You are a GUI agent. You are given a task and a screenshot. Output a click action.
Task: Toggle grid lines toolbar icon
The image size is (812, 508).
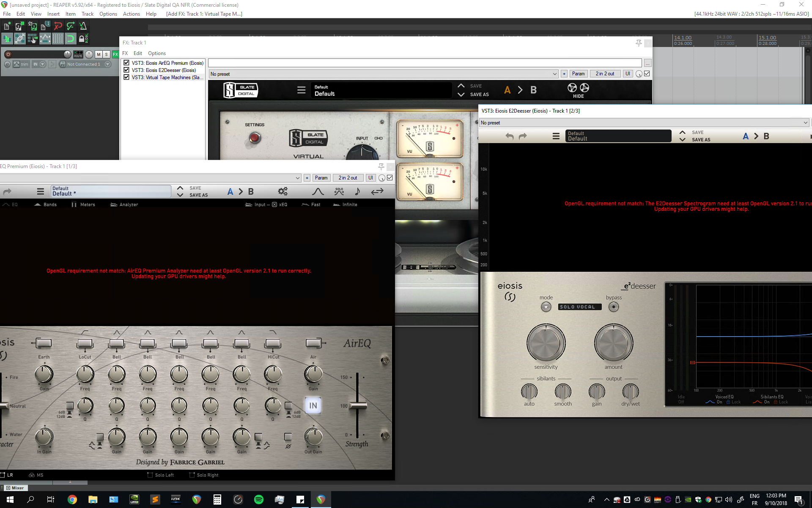[58, 39]
